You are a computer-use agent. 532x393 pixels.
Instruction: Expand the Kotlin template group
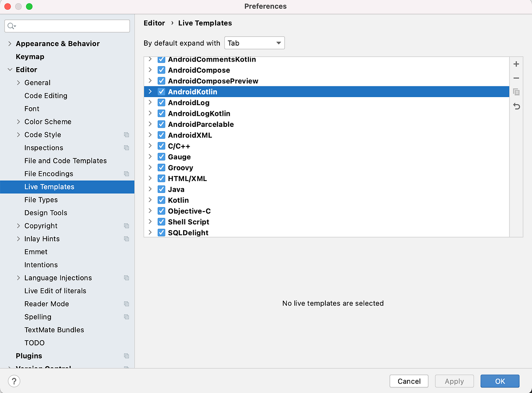coord(150,200)
